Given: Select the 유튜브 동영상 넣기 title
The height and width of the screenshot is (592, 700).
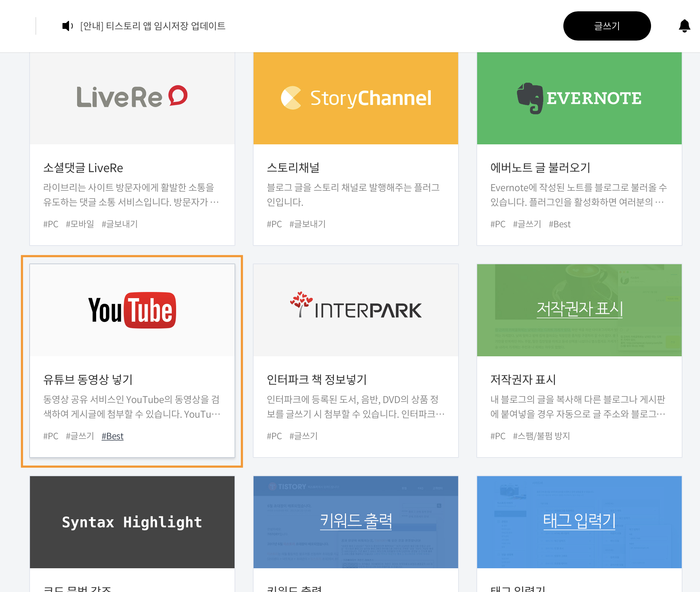Looking at the screenshot, I should [x=88, y=380].
